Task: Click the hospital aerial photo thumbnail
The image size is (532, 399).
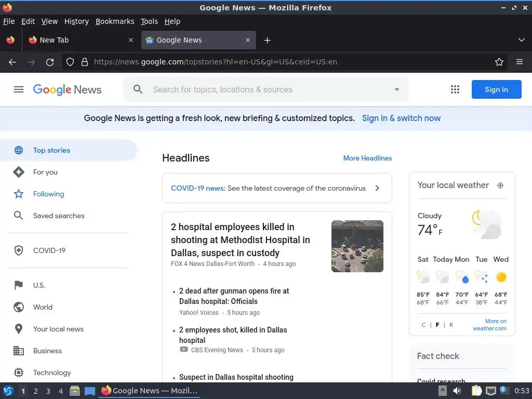Action: [357, 246]
